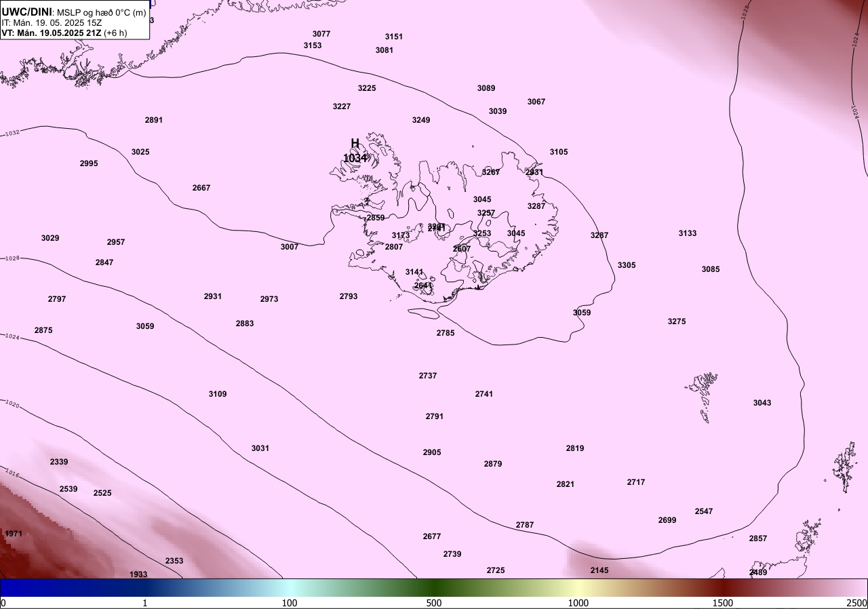Click the height value 3043
868x609 pixels.
(762, 403)
